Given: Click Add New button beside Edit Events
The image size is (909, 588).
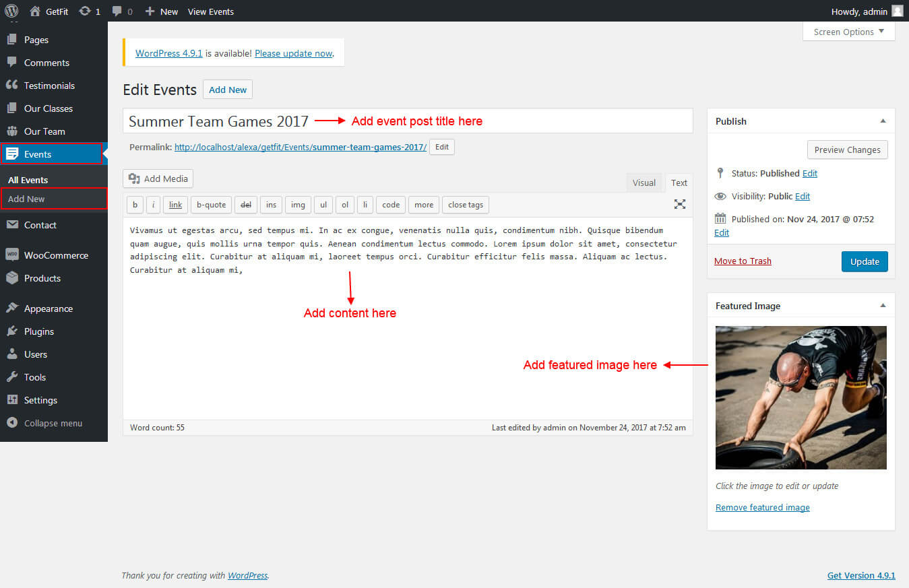Looking at the screenshot, I should coord(228,90).
